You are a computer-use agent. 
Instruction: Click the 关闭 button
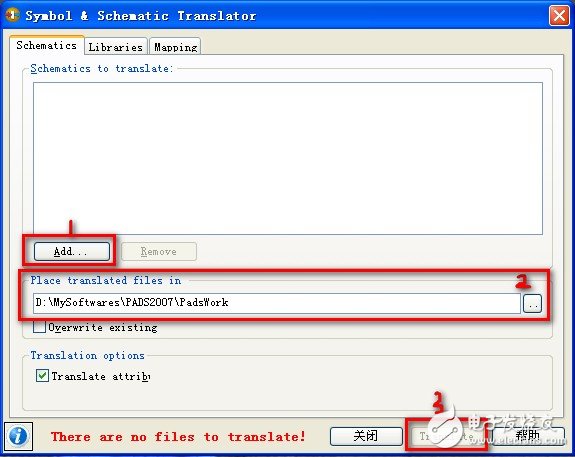(366, 436)
